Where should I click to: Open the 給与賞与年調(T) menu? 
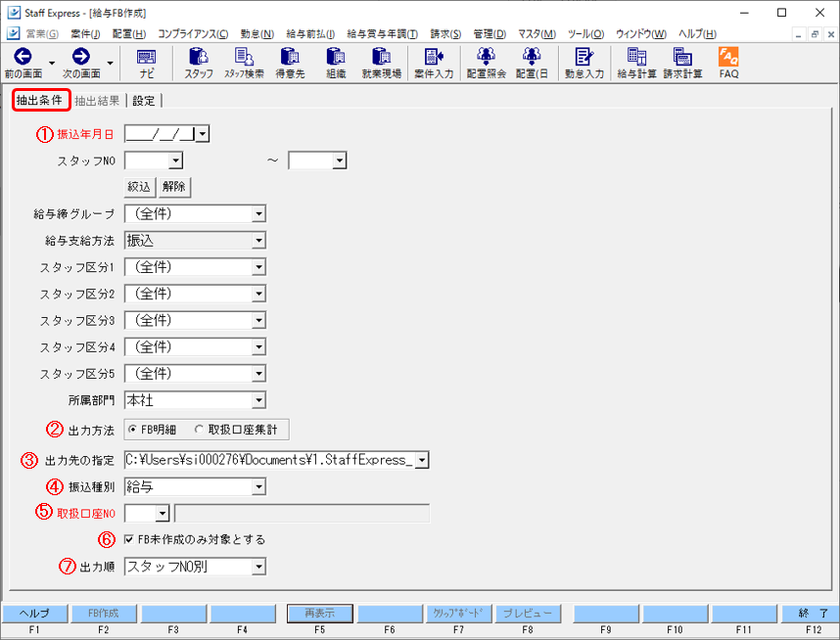click(382, 33)
